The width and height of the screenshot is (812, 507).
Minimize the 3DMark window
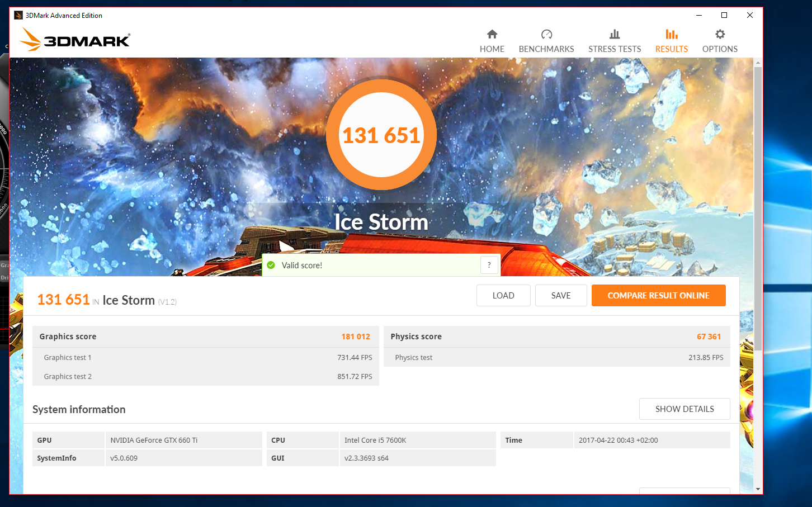click(699, 15)
